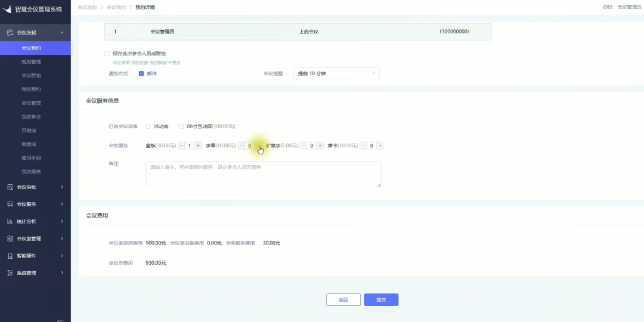Open 会议群组 in the sidebar
Screen dimensions: 644x322
click(x=31, y=76)
